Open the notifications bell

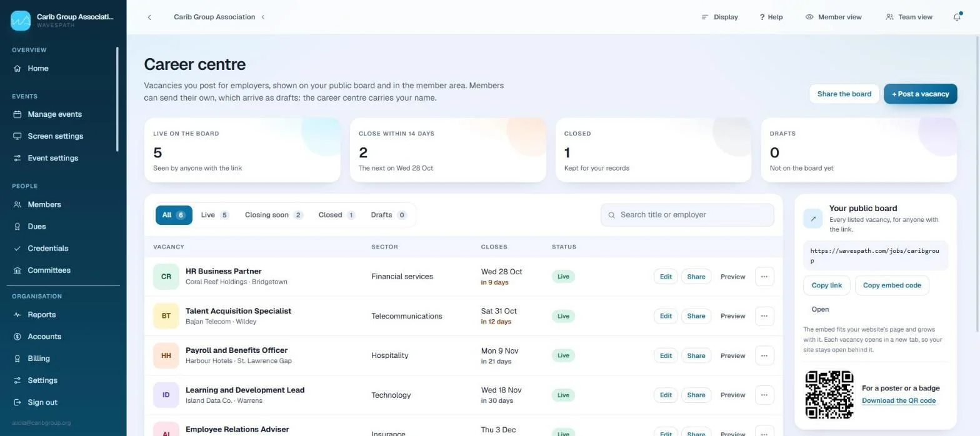(957, 17)
